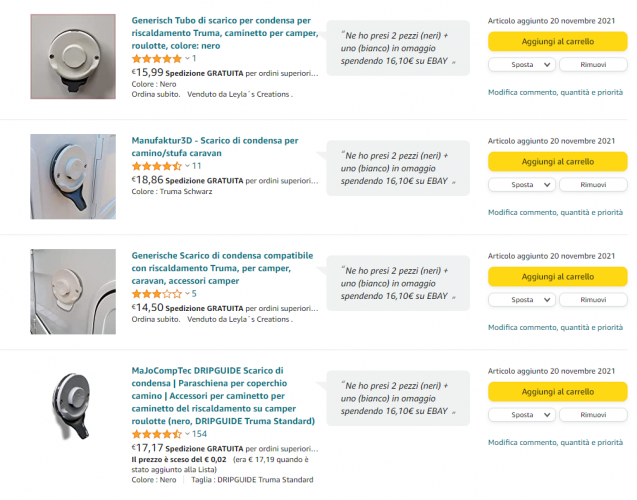Open Sposta dropdown for MaJoCompTec item
The image size is (637, 500).
522,414
